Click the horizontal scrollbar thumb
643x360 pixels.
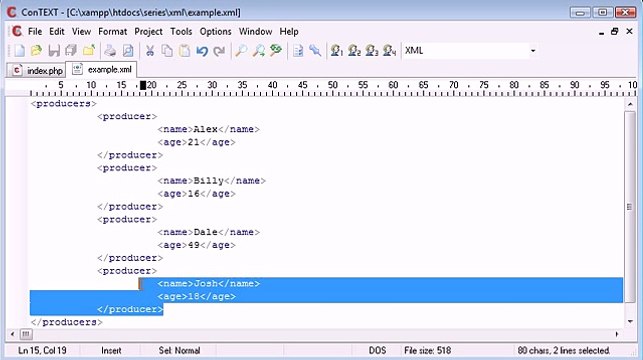tap(26, 334)
